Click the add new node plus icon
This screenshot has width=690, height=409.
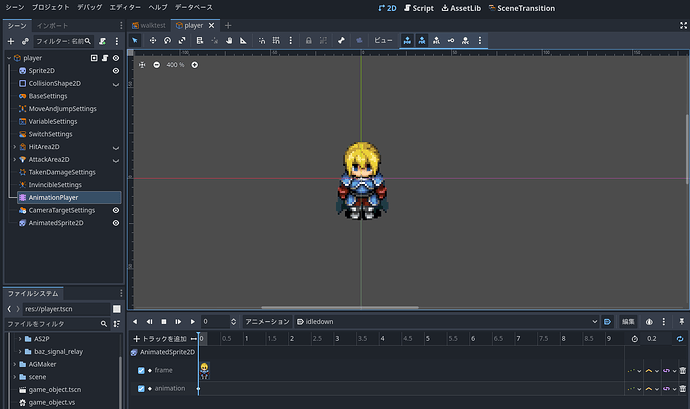11,41
